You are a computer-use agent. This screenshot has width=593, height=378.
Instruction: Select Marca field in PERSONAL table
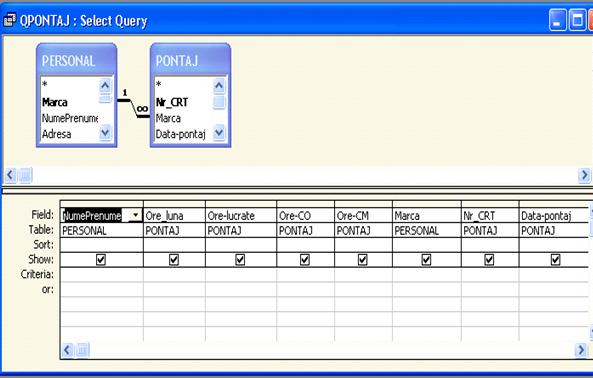pyautogui.click(x=55, y=102)
